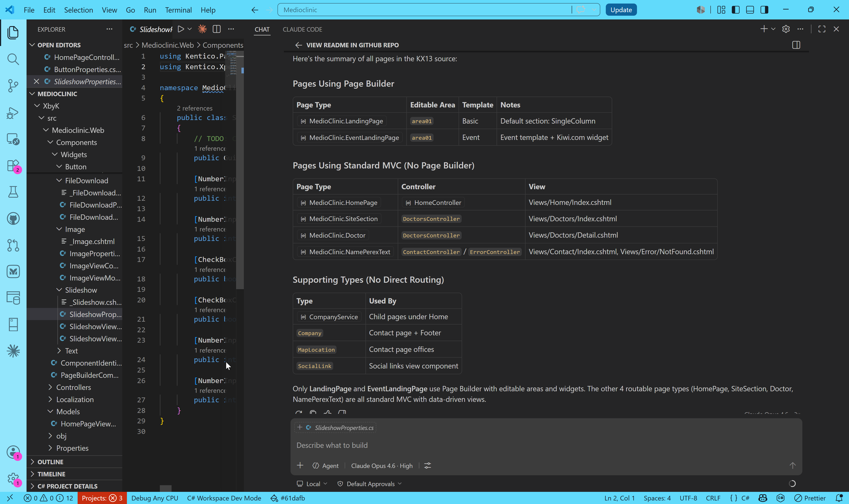Open the Claude starburst view in activity bar
This screenshot has height=504, width=849.
[13, 351]
